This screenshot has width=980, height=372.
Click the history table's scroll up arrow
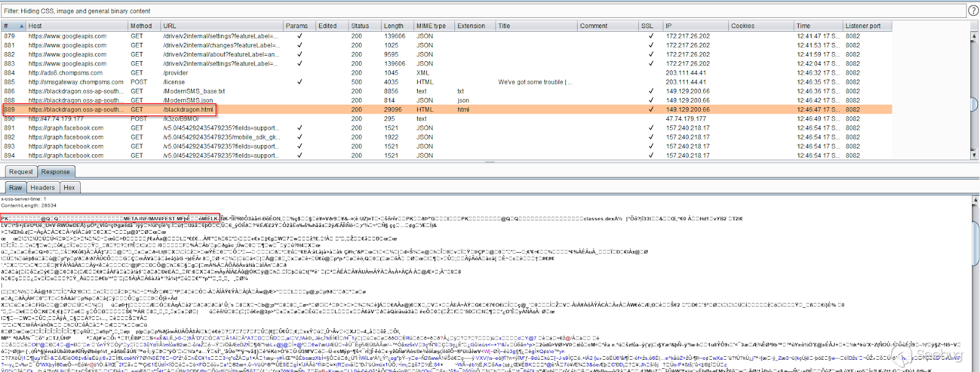pos(974,35)
